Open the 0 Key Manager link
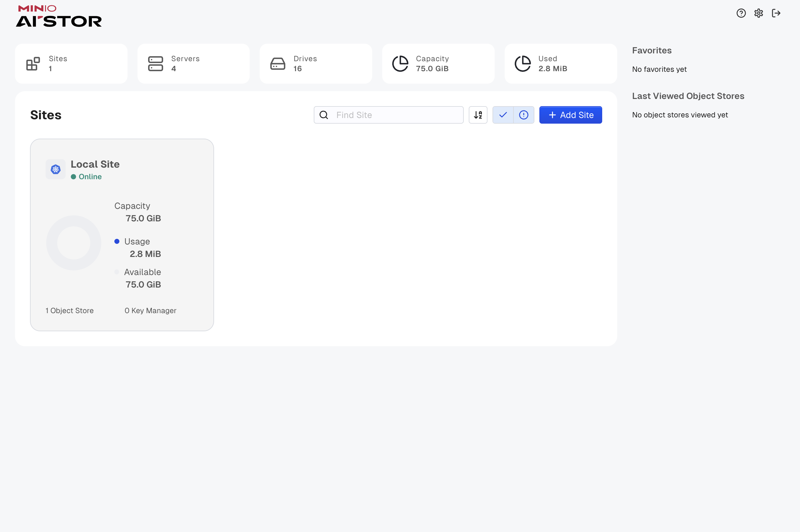Screen dimensions: 800x532 pos(150,310)
